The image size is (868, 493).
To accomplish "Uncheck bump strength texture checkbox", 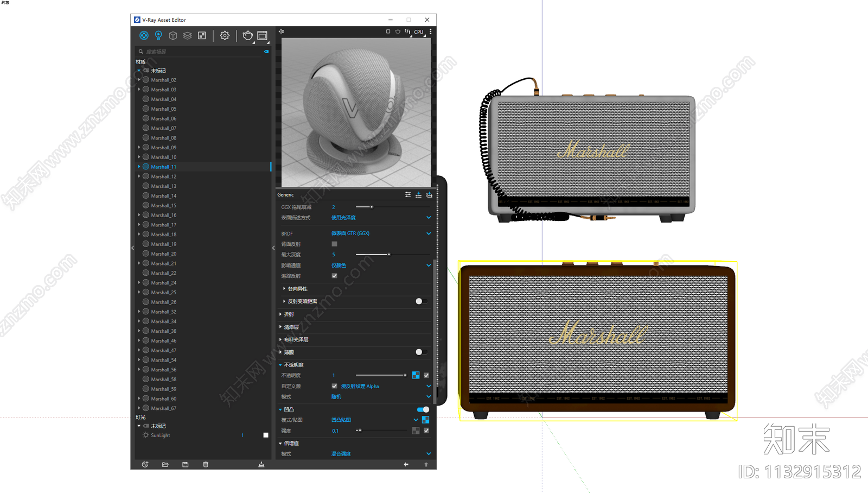I will pos(426,431).
